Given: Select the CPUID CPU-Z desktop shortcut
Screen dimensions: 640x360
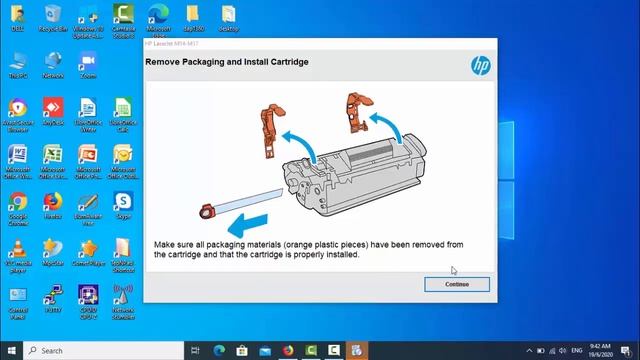Looking at the screenshot, I should [88, 302].
